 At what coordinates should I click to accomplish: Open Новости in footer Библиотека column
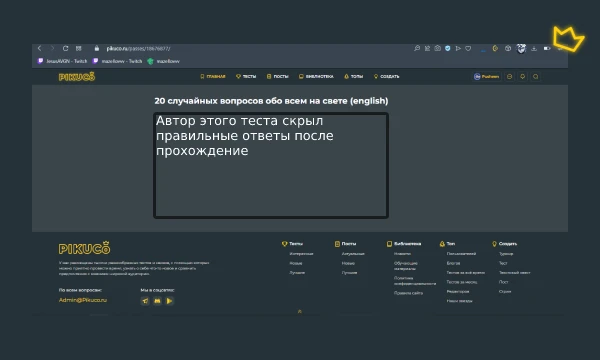(x=403, y=254)
